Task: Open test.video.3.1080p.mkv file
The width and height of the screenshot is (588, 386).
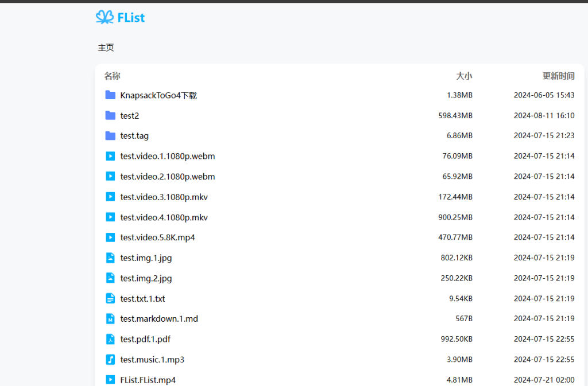Action: coord(164,197)
